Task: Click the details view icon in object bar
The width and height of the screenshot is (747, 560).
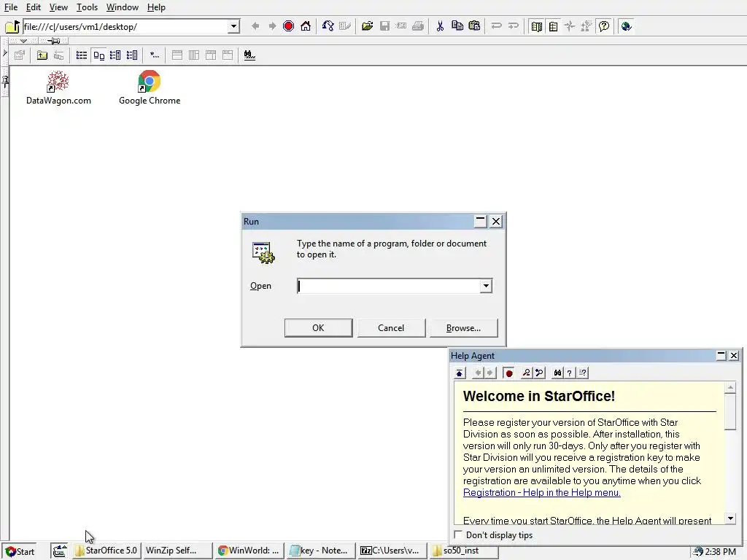Action: [115, 55]
